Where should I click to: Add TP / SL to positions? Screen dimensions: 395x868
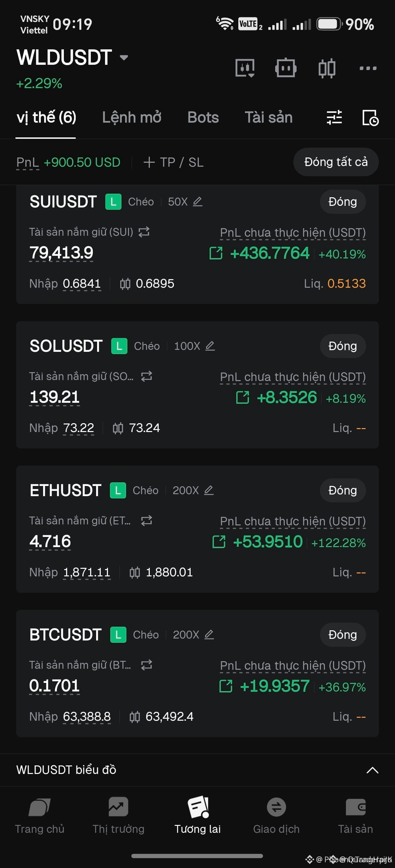pyautogui.click(x=173, y=162)
